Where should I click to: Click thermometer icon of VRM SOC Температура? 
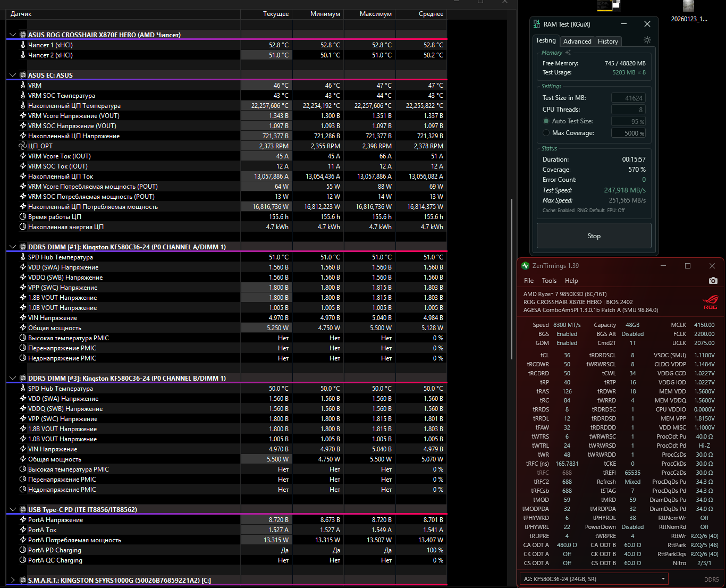tap(23, 96)
